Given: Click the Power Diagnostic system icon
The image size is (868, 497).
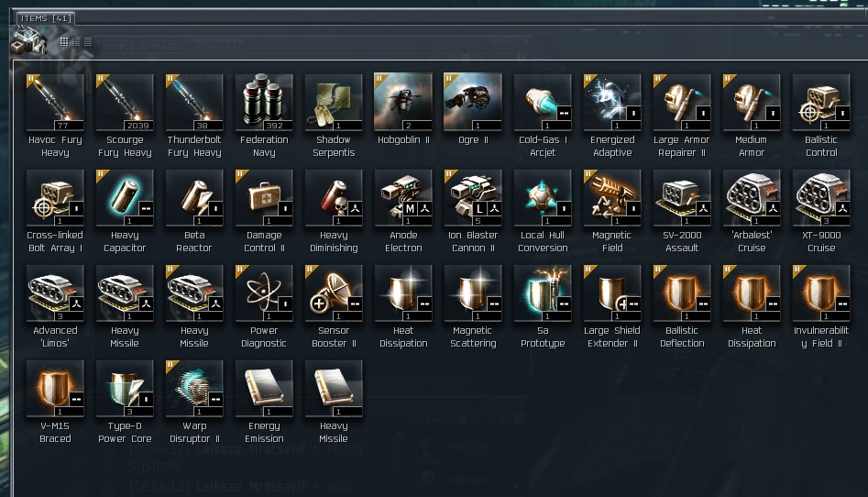Looking at the screenshot, I should pos(264,293).
